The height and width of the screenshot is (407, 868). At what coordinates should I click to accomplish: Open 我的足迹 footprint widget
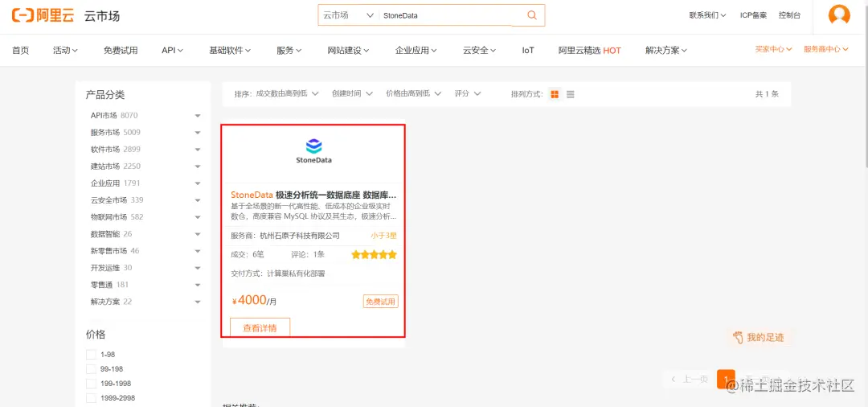pyautogui.click(x=759, y=337)
